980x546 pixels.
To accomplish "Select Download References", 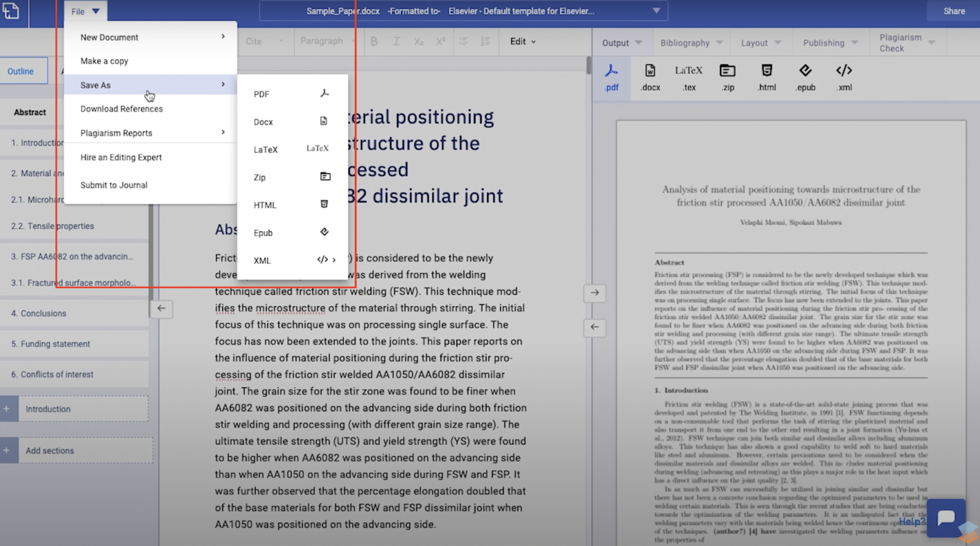I will 150,109.
